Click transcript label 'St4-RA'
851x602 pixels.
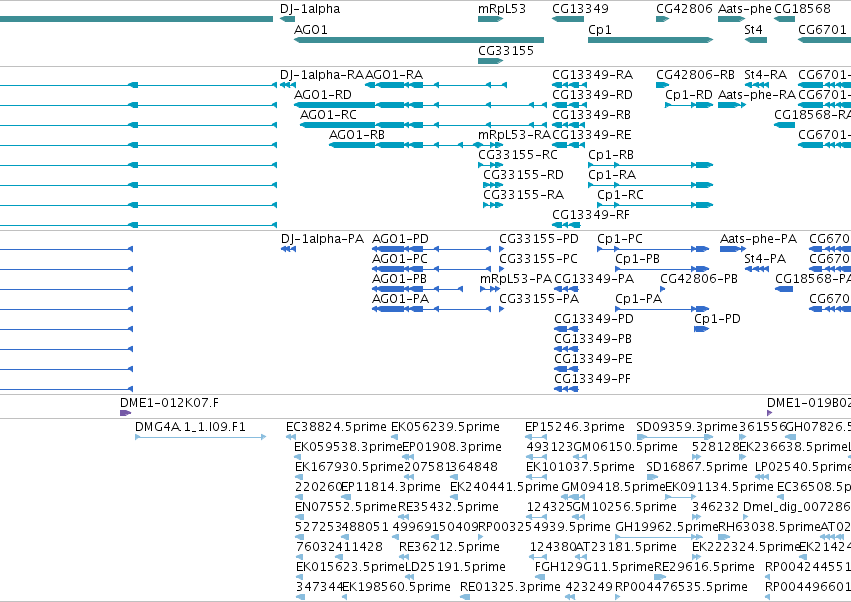[765, 74]
